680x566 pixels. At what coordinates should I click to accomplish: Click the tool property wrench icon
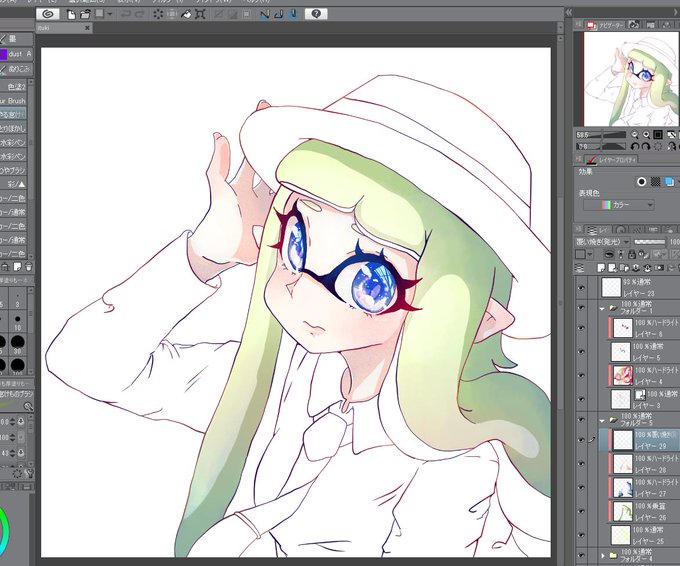coord(29,474)
